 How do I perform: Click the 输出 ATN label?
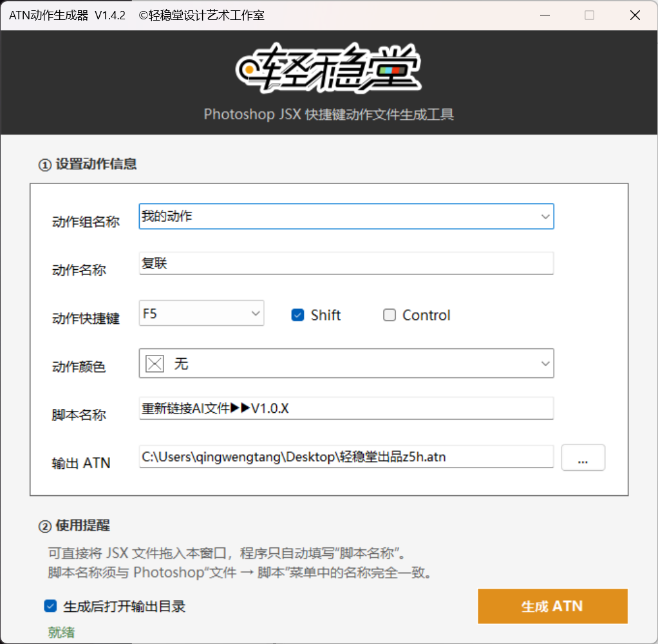81,463
